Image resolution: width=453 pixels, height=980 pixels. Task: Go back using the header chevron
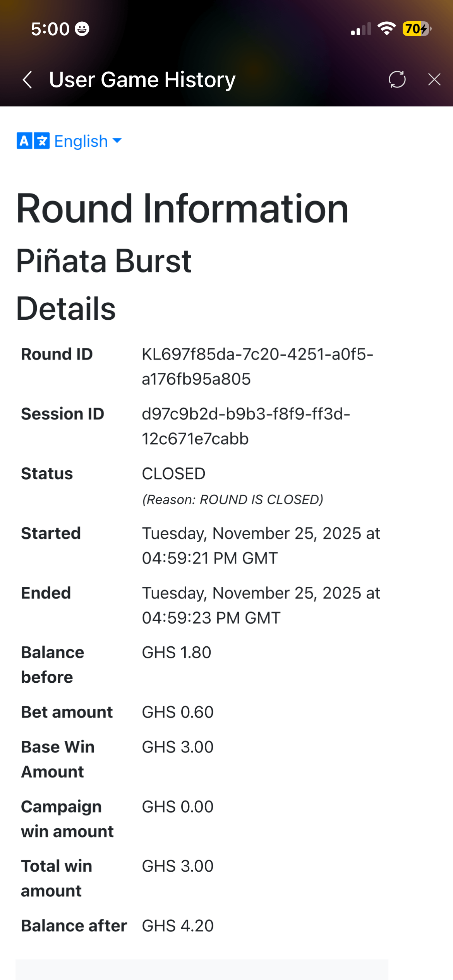point(27,80)
